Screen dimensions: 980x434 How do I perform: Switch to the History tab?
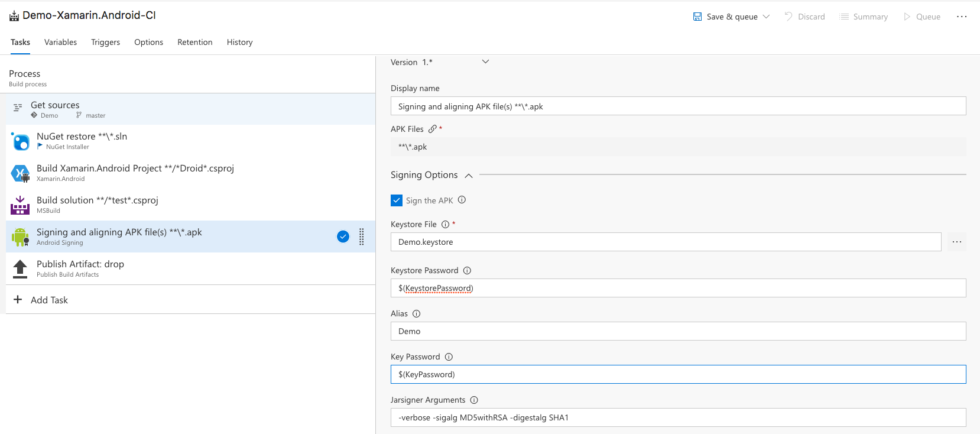[239, 42]
